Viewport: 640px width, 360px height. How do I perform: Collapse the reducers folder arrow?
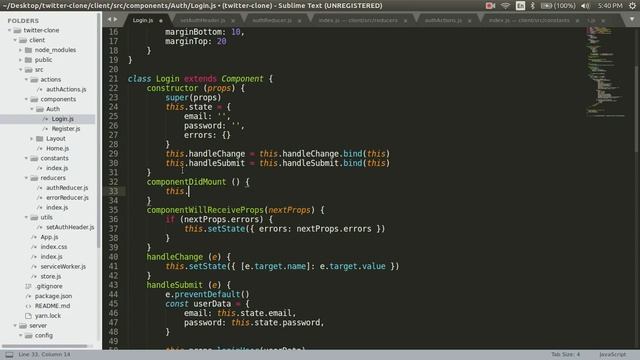[27, 178]
